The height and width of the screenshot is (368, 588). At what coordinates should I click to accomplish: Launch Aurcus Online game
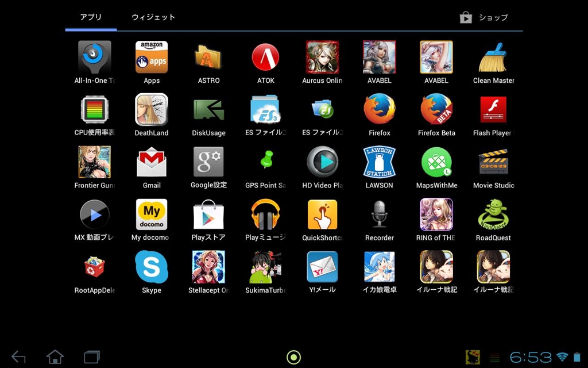[x=323, y=57]
